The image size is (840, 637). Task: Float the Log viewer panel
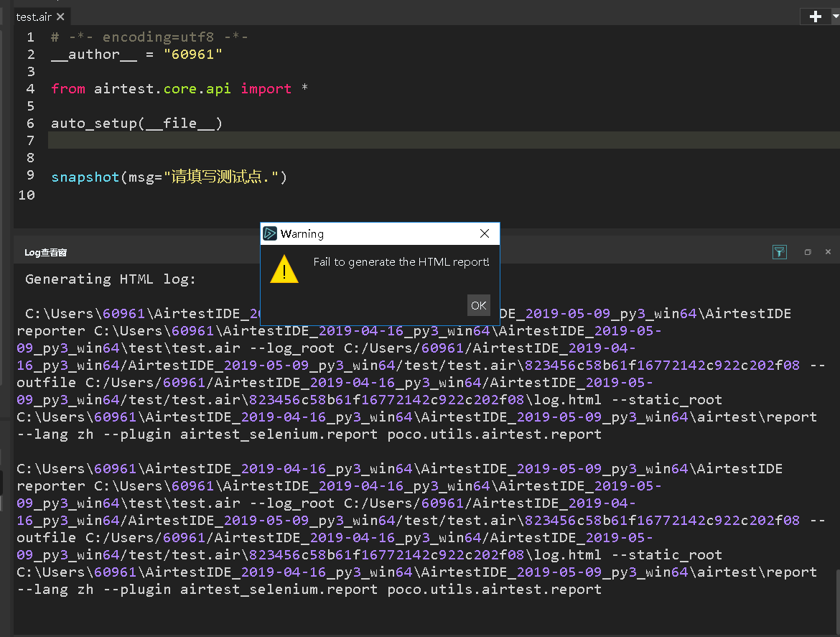point(808,252)
